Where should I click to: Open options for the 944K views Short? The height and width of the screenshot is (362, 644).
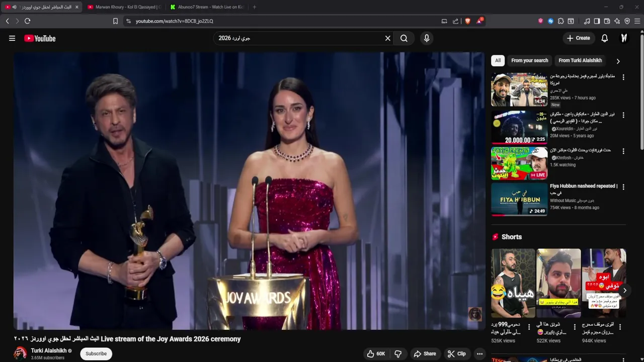tap(620, 327)
